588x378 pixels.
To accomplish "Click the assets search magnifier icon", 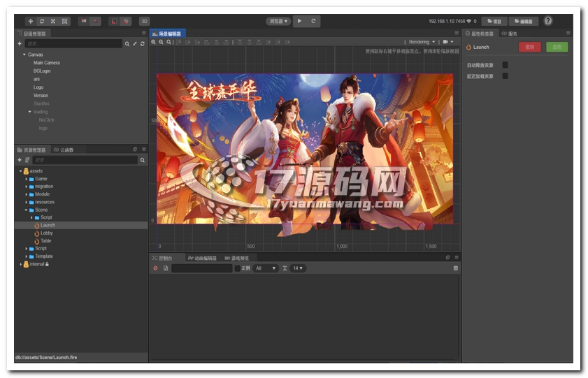I will click(x=143, y=160).
